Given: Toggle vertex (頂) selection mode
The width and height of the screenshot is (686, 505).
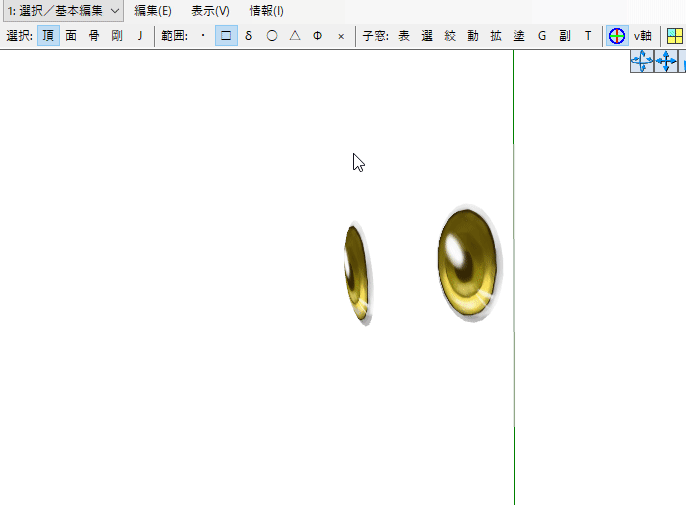Looking at the screenshot, I should (x=48, y=36).
